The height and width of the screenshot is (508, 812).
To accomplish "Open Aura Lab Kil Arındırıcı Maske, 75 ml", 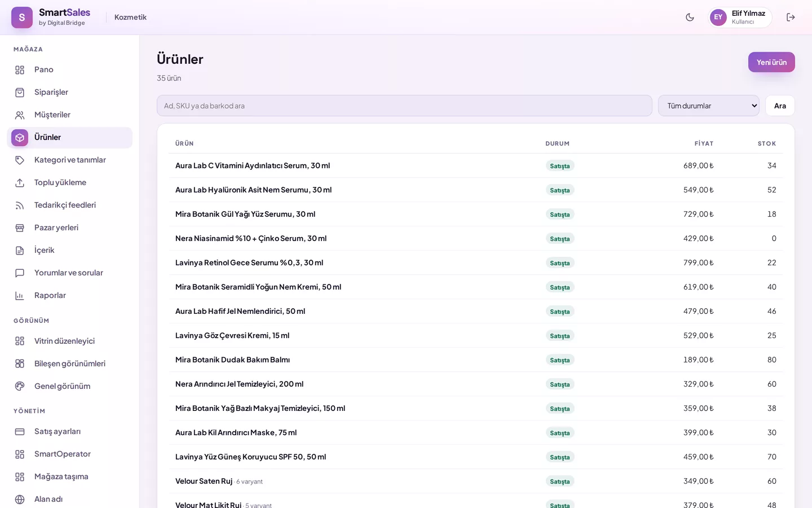I will point(236,432).
